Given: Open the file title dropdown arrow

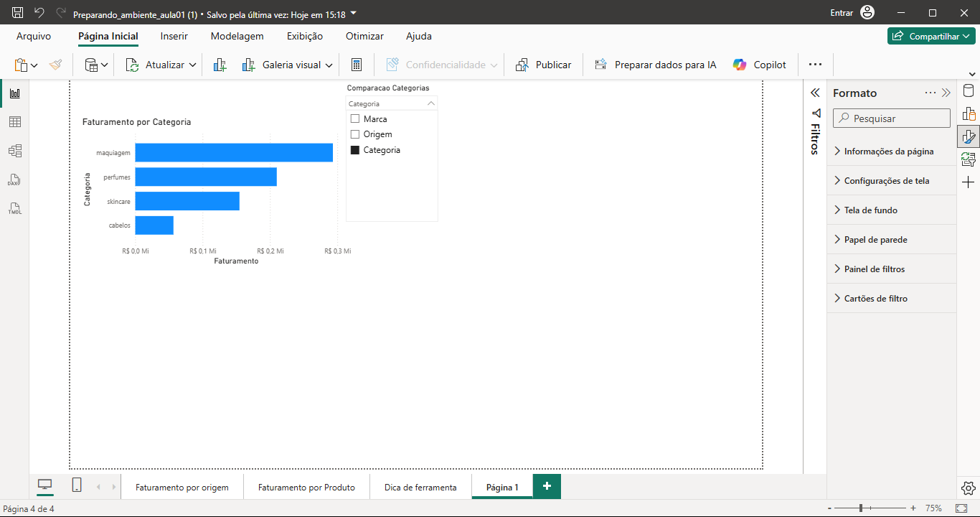Looking at the screenshot, I should click(353, 13).
